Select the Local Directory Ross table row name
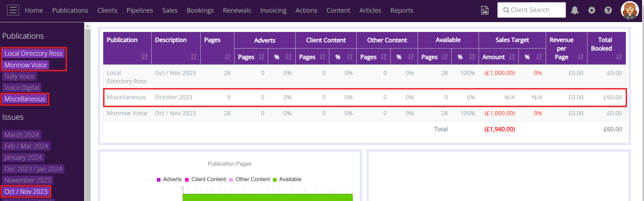 [127, 77]
